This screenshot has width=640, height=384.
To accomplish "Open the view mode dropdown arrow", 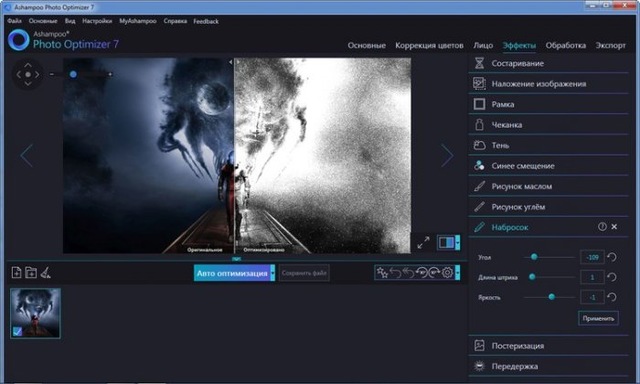I will [458, 243].
